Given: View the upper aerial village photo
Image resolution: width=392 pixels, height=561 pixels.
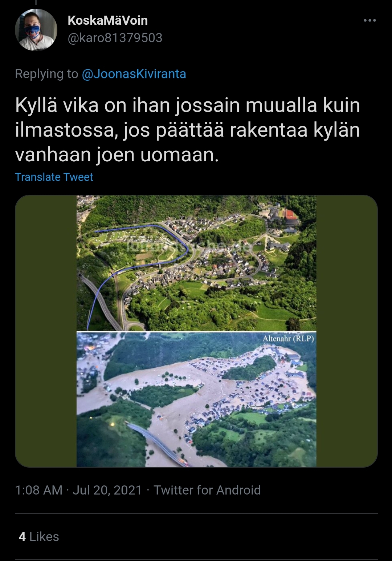Looking at the screenshot, I should (x=196, y=263).
